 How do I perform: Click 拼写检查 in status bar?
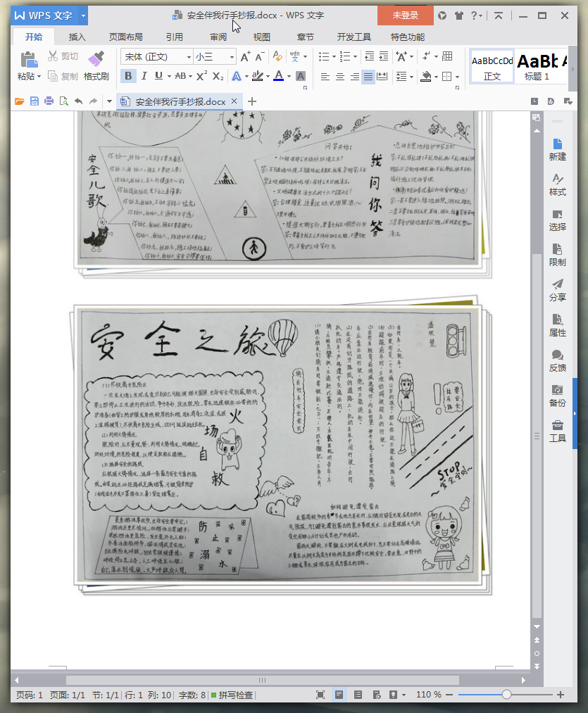[232, 695]
